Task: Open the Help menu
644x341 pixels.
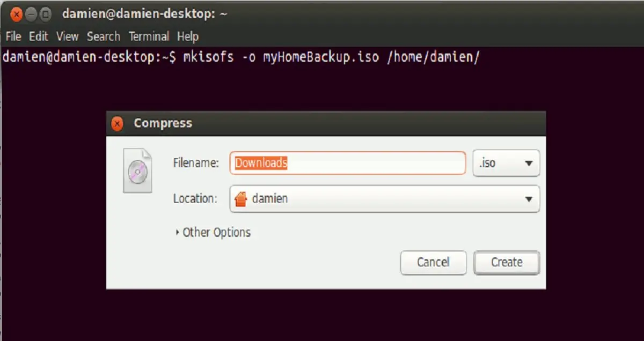Action: tap(188, 36)
